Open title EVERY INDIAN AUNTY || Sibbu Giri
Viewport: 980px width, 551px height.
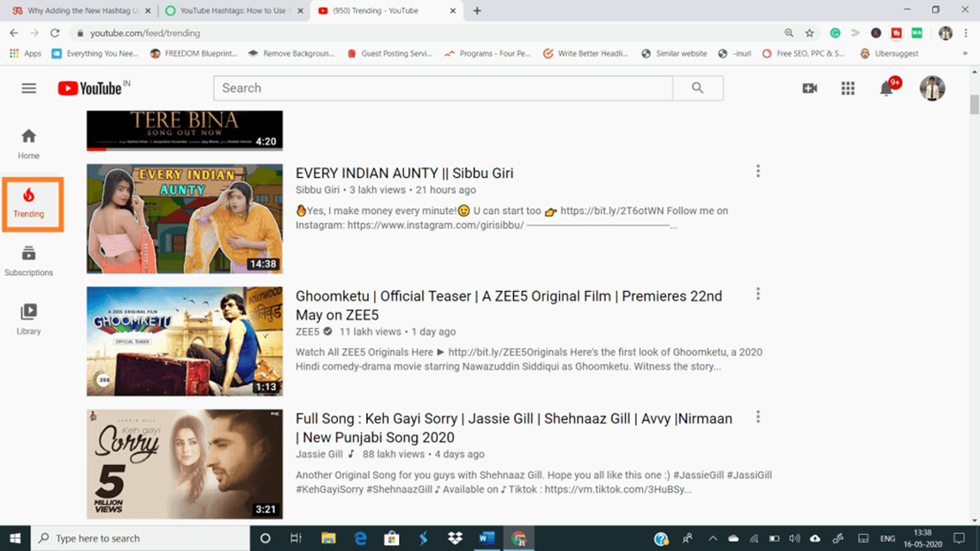coord(404,173)
